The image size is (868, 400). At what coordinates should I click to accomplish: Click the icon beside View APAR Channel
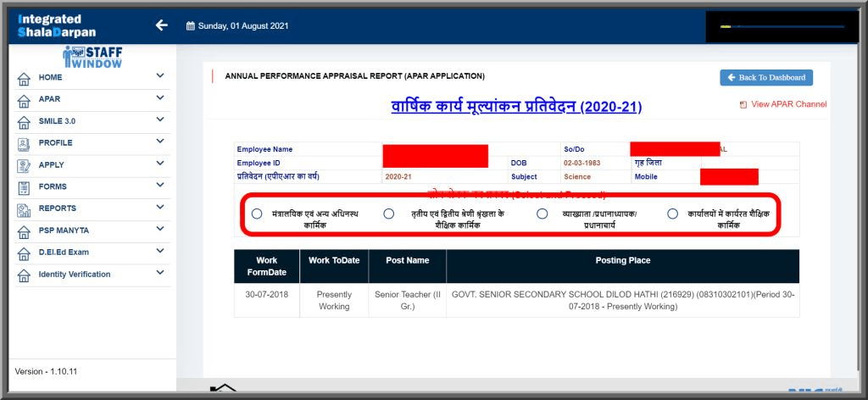pos(743,104)
